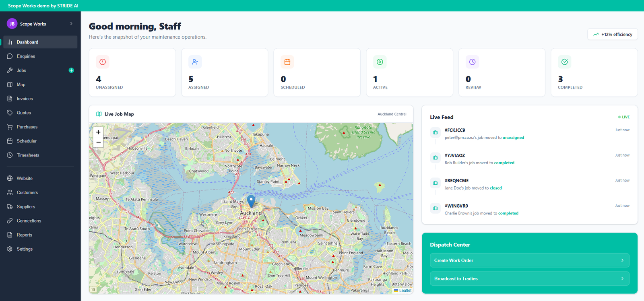Go to the Invoices page
This screenshot has width=644, height=301.
(40, 99)
